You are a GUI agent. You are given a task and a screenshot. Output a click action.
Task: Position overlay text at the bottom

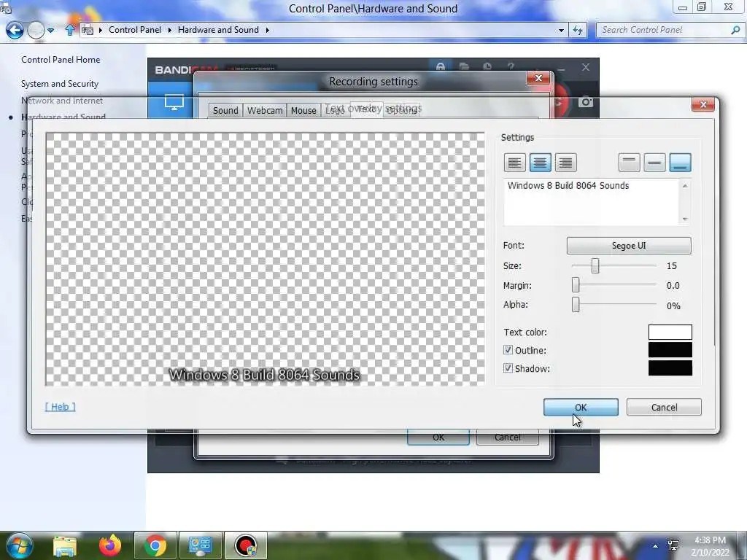[x=681, y=163]
